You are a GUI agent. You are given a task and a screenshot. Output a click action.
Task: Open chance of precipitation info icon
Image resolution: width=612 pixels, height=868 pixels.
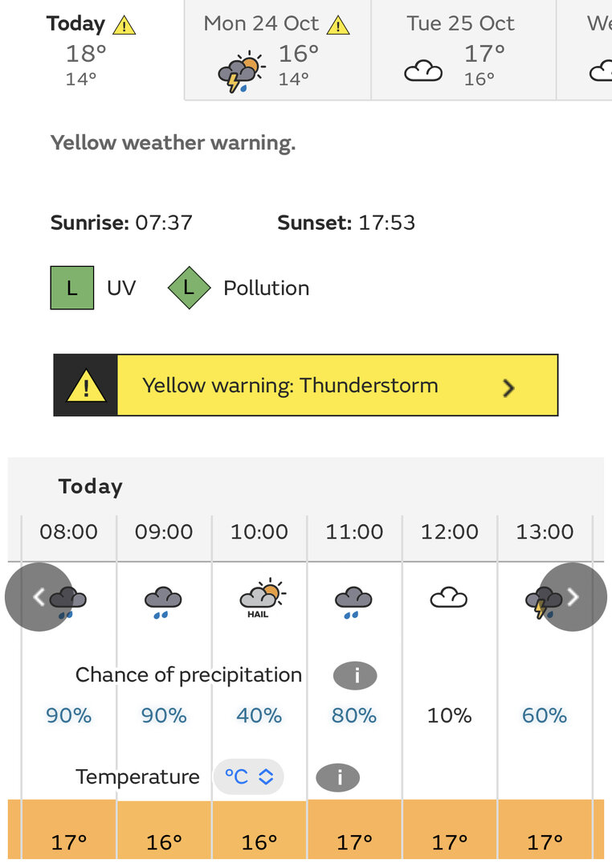click(355, 676)
